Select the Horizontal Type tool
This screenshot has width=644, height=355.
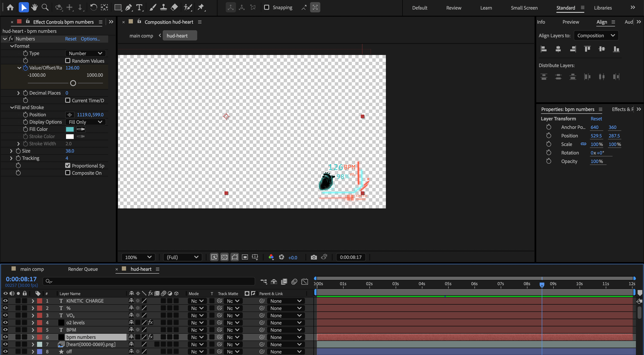click(139, 7)
